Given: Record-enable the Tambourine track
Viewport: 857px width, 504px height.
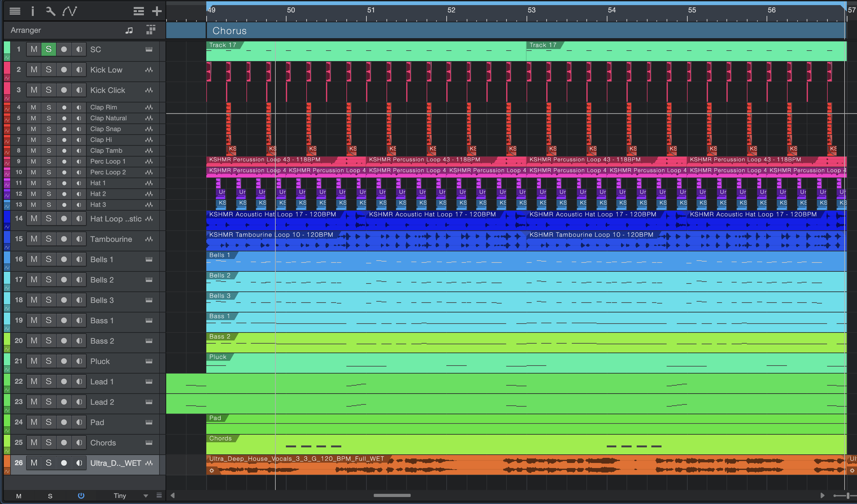Looking at the screenshot, I should (64, 239).
